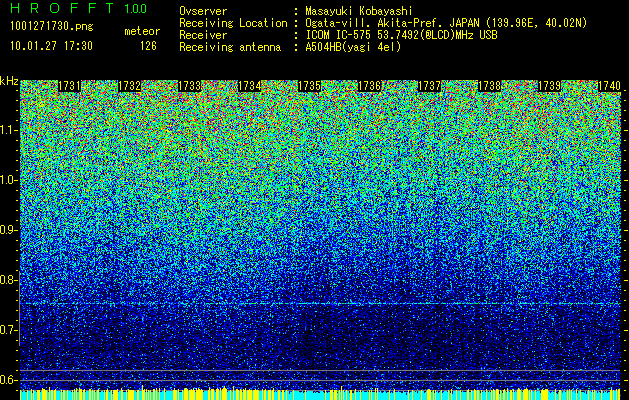Click the 1.1 kHz axis label
Viewport: 629px width, 400px height.
tap(9, 131)
